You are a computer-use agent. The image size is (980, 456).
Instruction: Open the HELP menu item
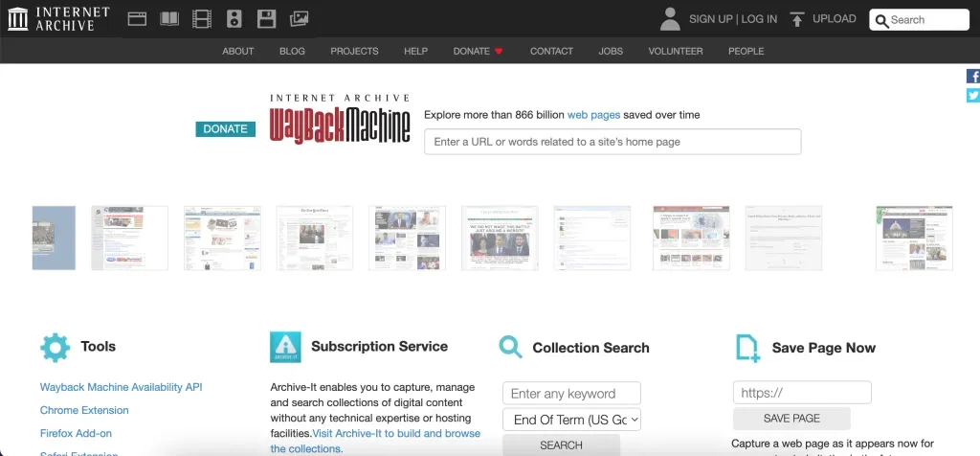415,52
